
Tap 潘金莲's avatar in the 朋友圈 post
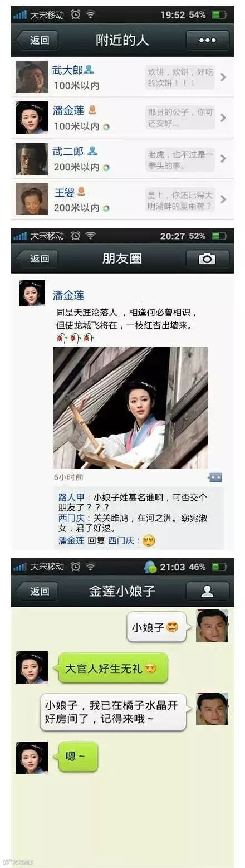click(32, 293)
